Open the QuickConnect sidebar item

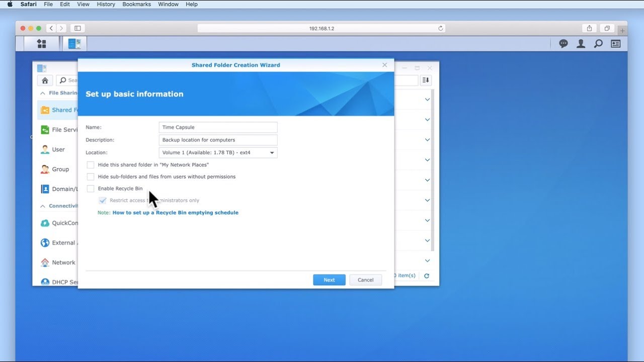pyautogui.click(x=58, y=223)
